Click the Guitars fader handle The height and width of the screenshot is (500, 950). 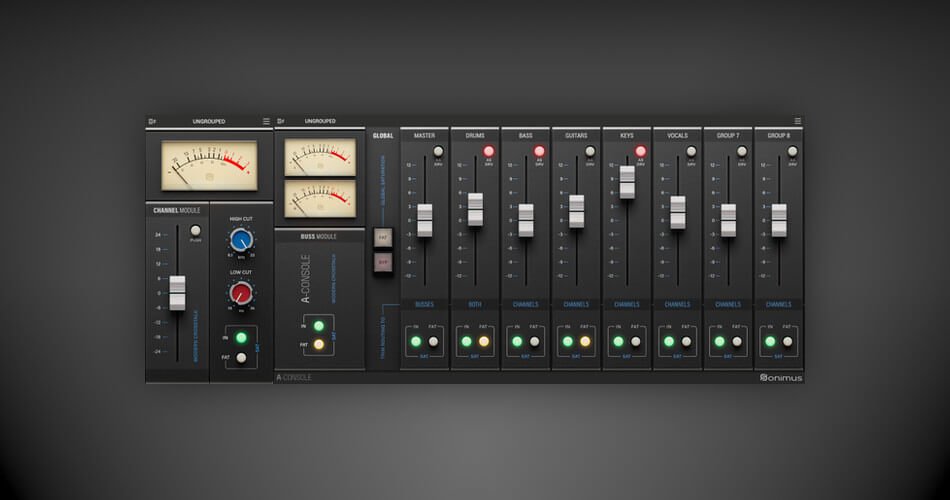point(577,211)
